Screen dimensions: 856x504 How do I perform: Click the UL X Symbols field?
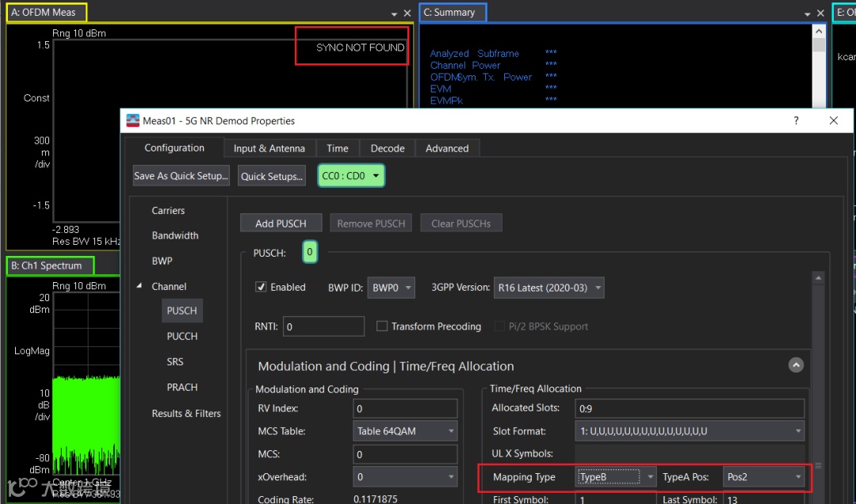690,453
